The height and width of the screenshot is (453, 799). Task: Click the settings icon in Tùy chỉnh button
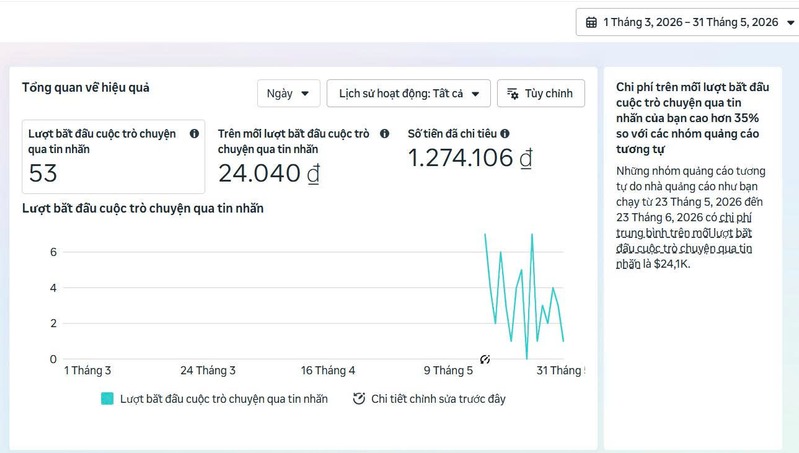click(513, 93)
